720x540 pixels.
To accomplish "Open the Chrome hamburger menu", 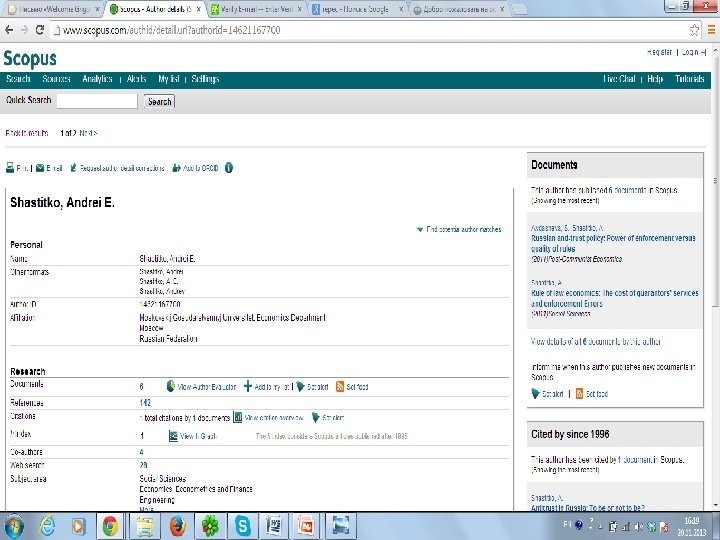I will pyautogui.click(x=711, y=30).
